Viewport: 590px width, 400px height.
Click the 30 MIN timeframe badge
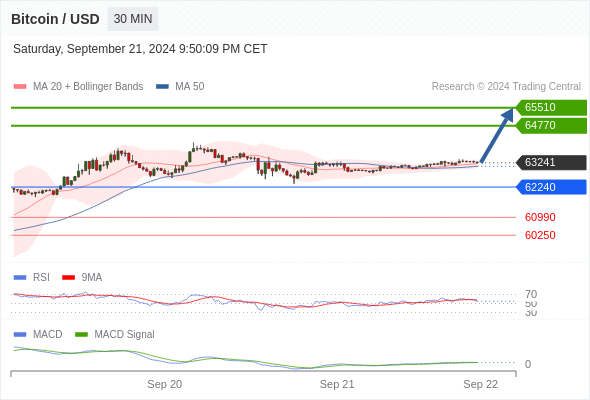pos(133,19)
